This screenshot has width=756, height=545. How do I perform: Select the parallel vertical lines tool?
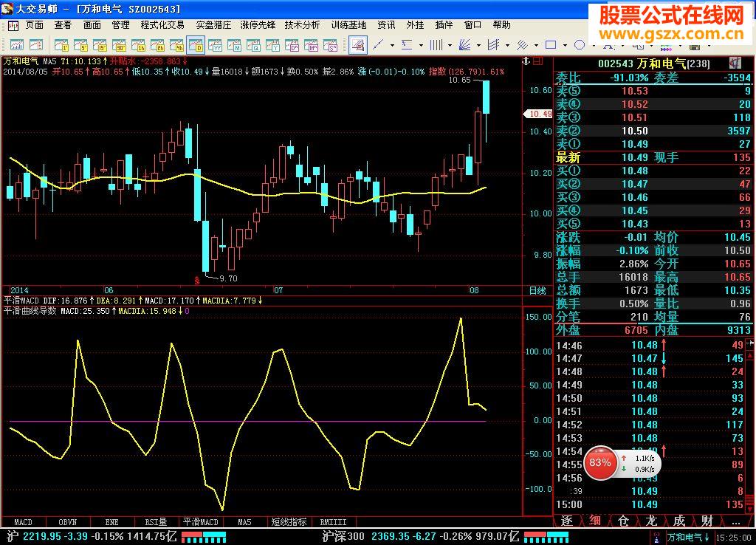coord(436,45)
